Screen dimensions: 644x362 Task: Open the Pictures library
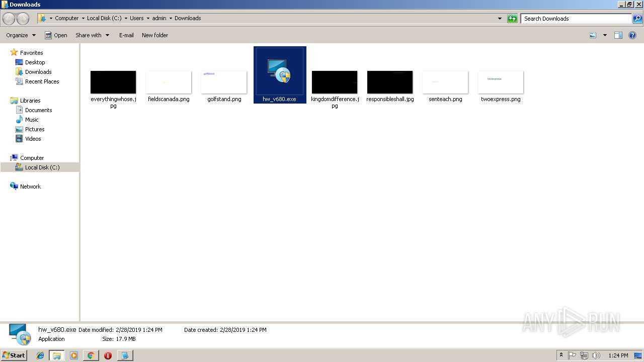35,129
